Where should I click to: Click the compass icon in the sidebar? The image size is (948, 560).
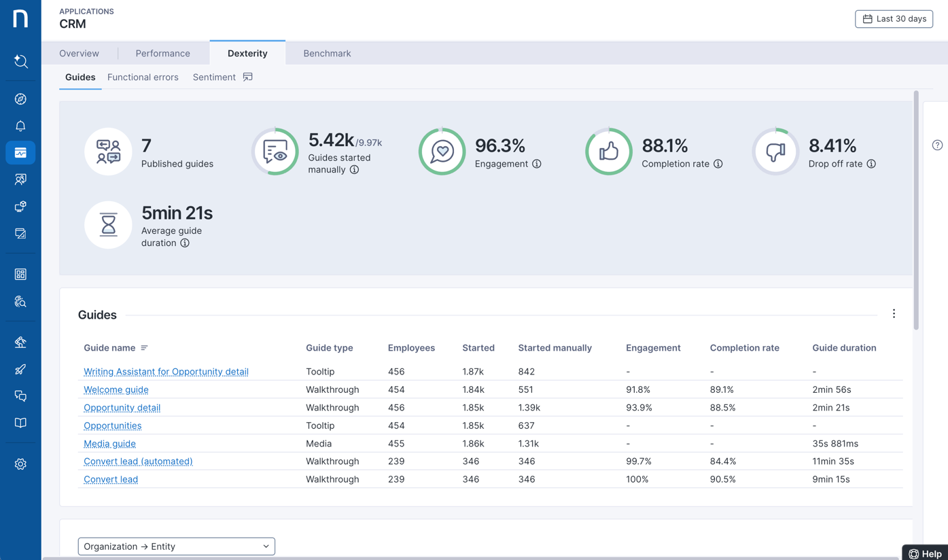tap(20, 99)
